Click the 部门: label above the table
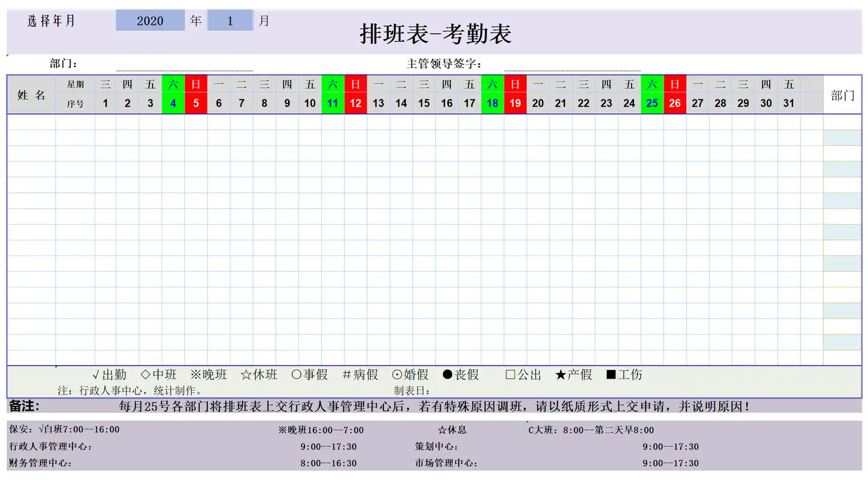The image size is (868, 480). tap(63, 64)
